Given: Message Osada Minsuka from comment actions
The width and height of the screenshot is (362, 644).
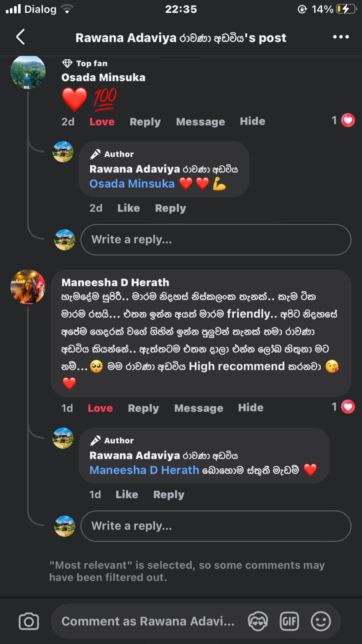Looking at the screenshot, I should pos(200,122).
